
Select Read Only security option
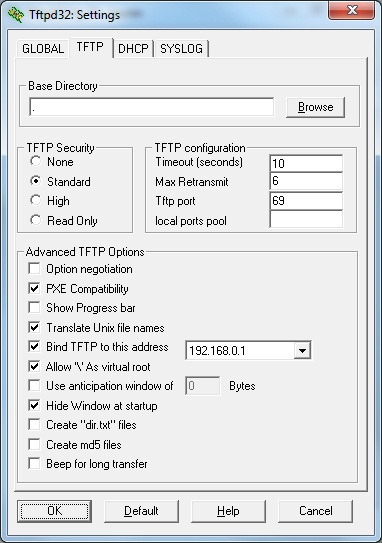35,220
